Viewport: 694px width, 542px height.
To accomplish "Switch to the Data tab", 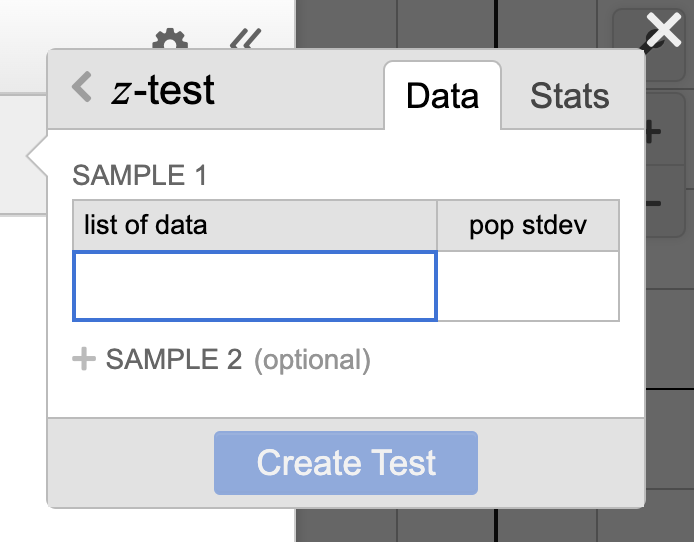I will (x=443, y=96).
